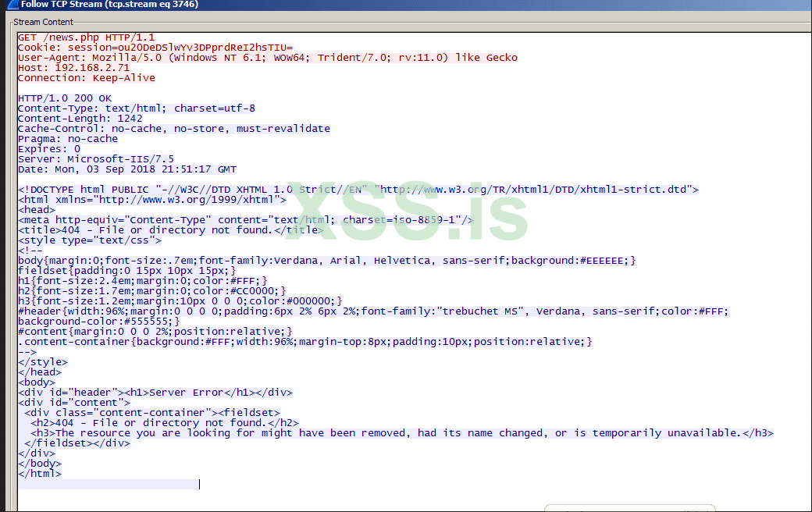Click the Host: 192.168.2.71 line
Image resolution: width=812 pixels, height=512 pixels.
pos(73,68)
